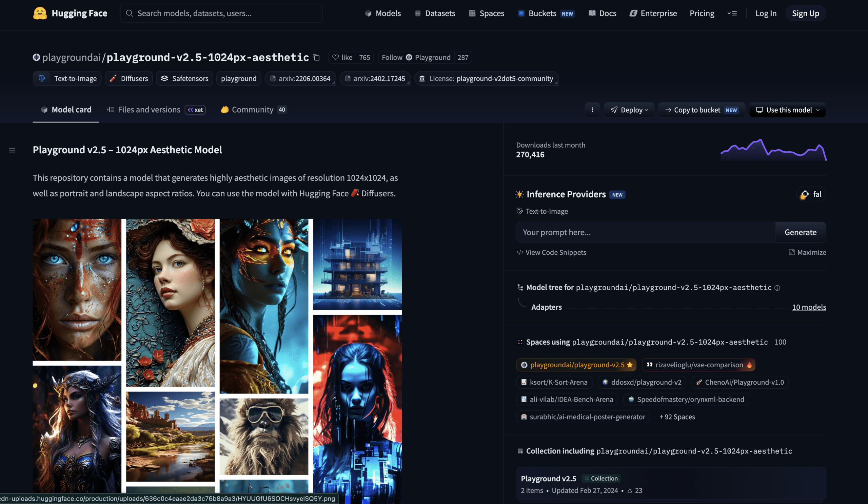868x504 pixels.
Task: Open surabhic/ai-medical-poster-generator space
Action: [x=583, y=417]
